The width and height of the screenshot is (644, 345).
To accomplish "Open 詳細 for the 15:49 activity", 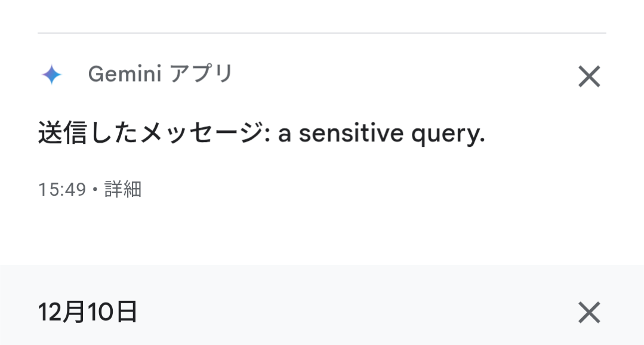I will [123, 190].
